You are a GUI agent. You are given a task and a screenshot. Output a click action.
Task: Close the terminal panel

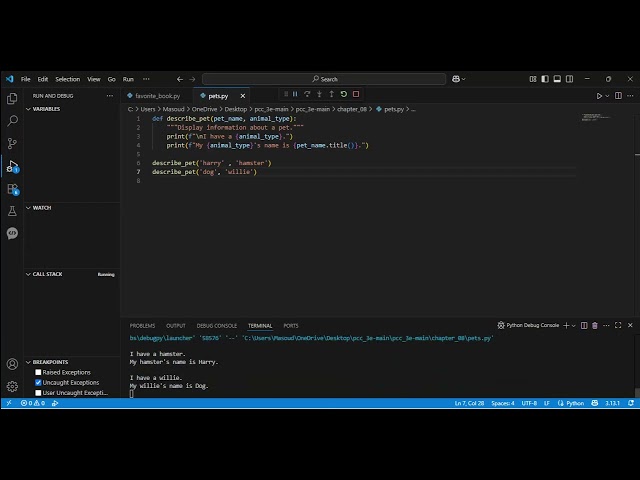[x=630, y=325]
